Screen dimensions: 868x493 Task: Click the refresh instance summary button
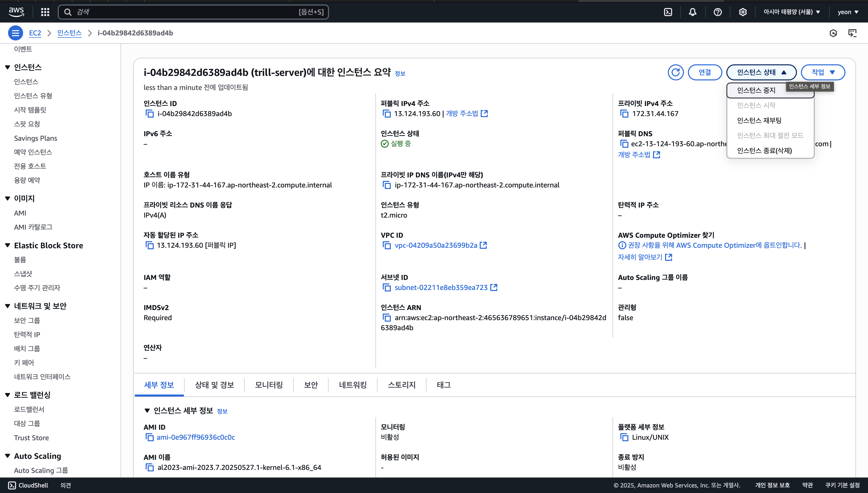pyautogui.click(x=675, y=72)
